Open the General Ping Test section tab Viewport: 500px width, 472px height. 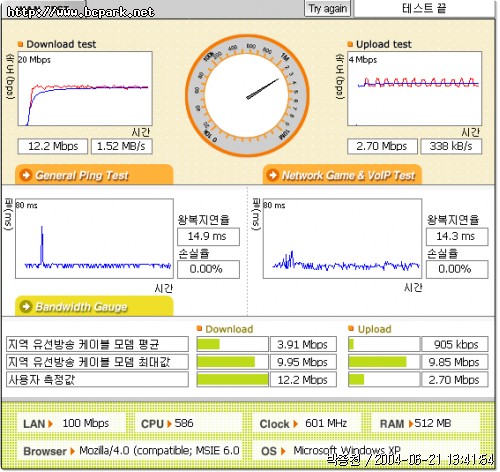(94, 175)
